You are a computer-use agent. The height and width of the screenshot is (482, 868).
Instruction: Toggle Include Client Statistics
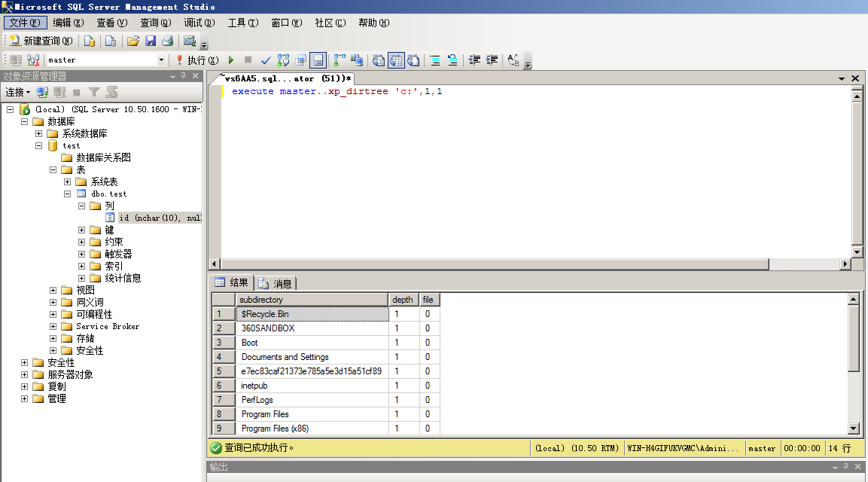(x=357, y=59)
